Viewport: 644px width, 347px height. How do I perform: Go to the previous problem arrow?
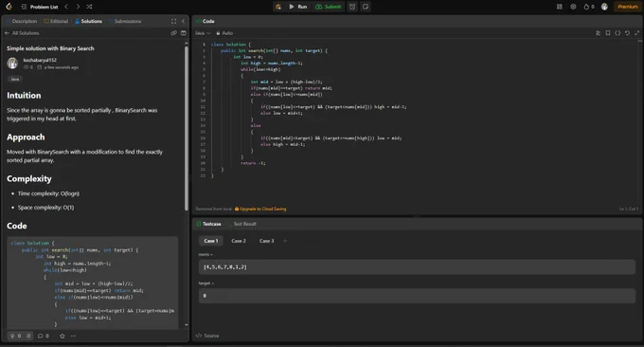(66, 7)
